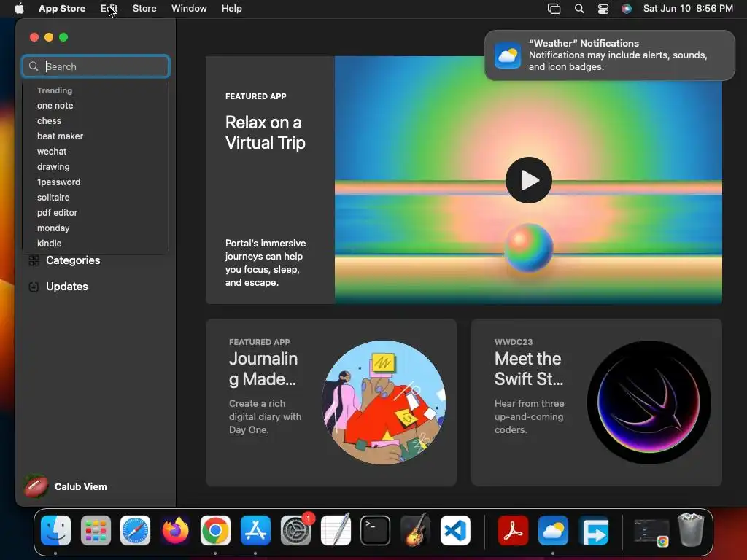Screen dimensions: 747x560
Task: Minimize the App Store window
Action: (x=49, y=37)
